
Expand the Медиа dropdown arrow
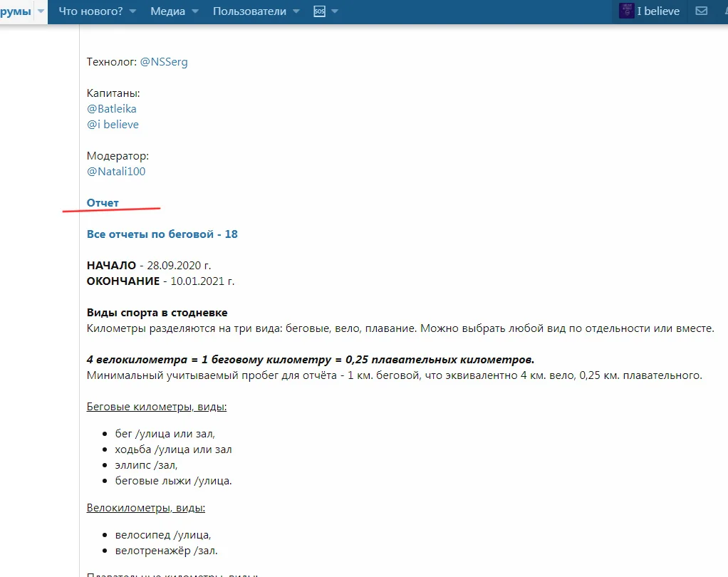pos(195,11)
